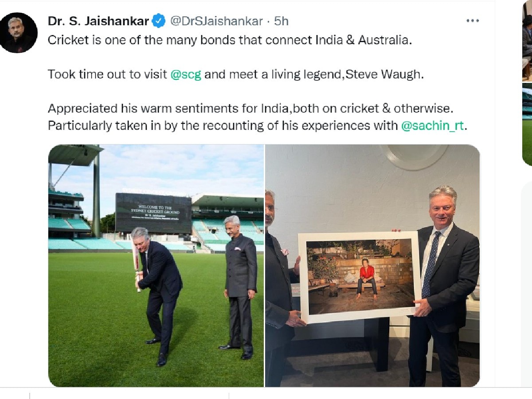Open Dr. S. Jaishankar's profile avatar

pos(18,33)
